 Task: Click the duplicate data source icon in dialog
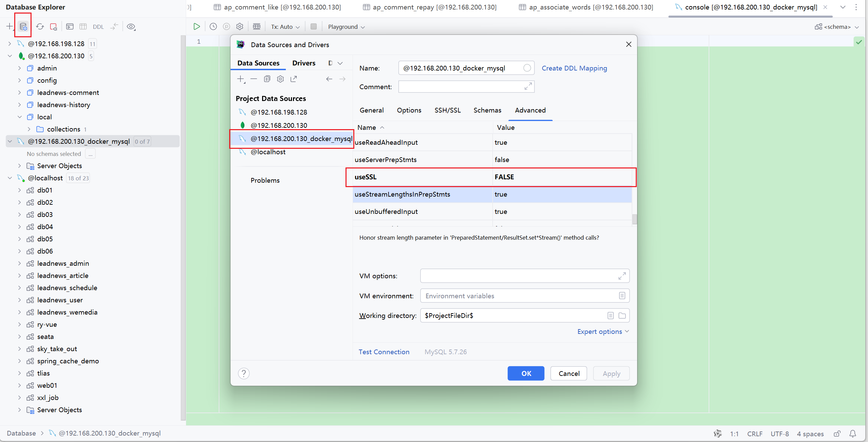267,79
